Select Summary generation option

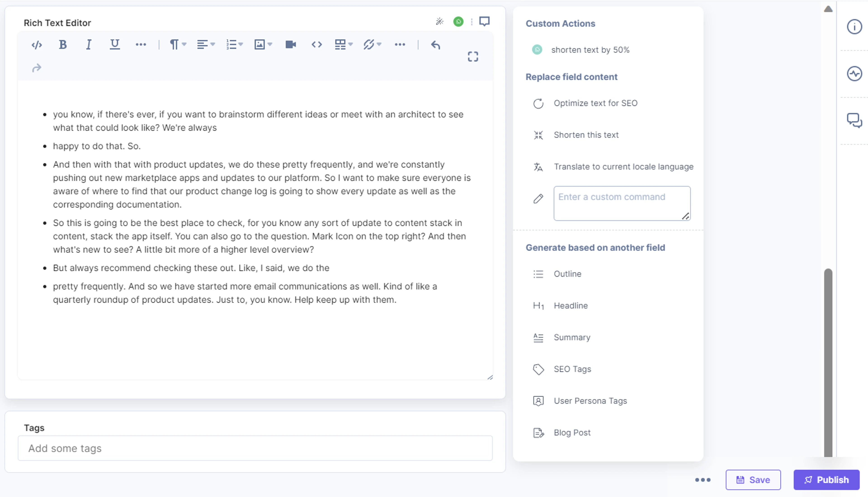pos(572,337)
